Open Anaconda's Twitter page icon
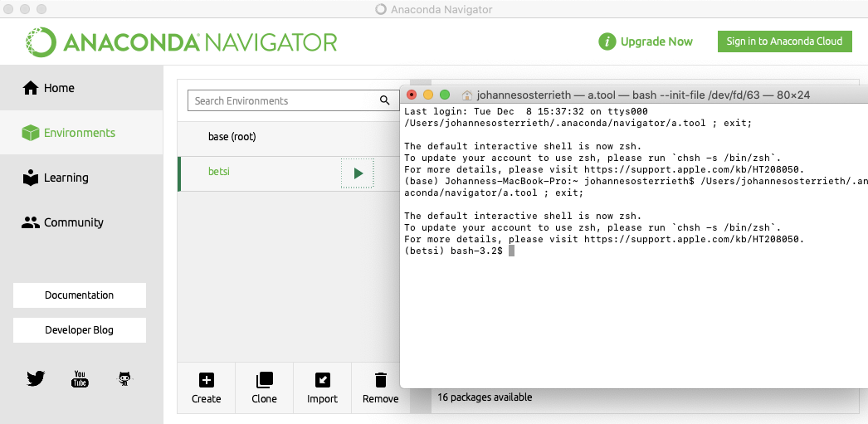Screen dimensions: 868x424 coord(36,378)
